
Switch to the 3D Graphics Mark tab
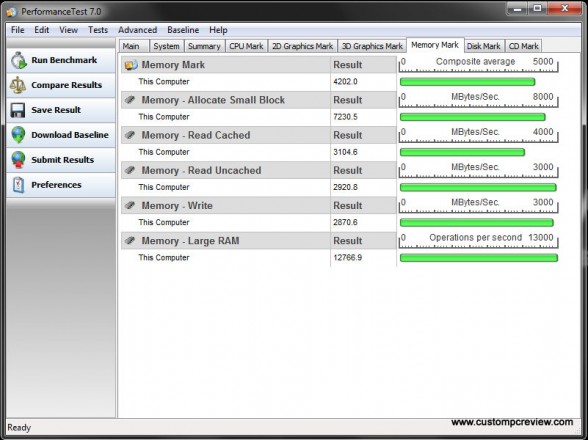coord(372,46)
